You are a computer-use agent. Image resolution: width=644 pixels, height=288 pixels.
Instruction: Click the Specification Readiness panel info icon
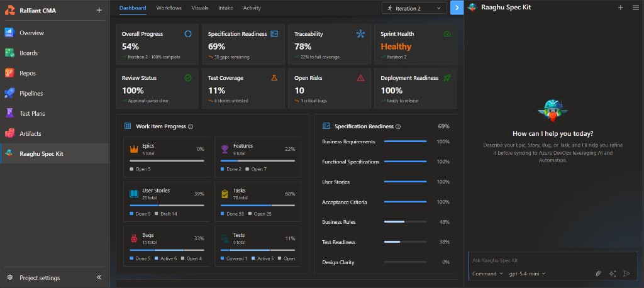point(398,126)
